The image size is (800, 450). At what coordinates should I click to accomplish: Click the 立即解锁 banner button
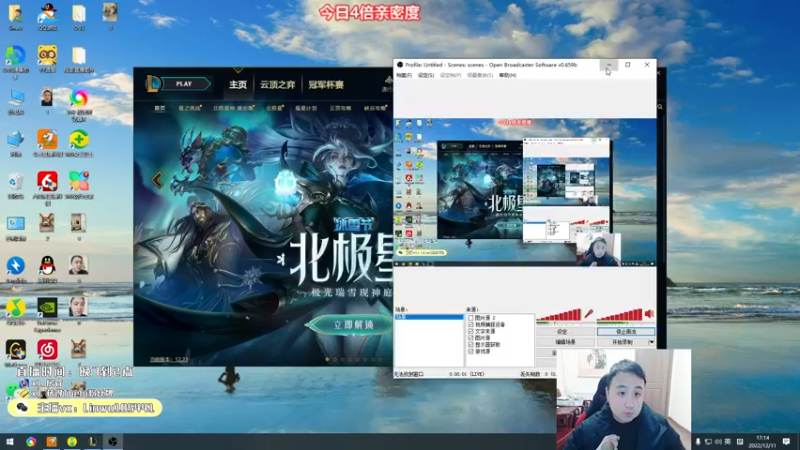(354, 325)
